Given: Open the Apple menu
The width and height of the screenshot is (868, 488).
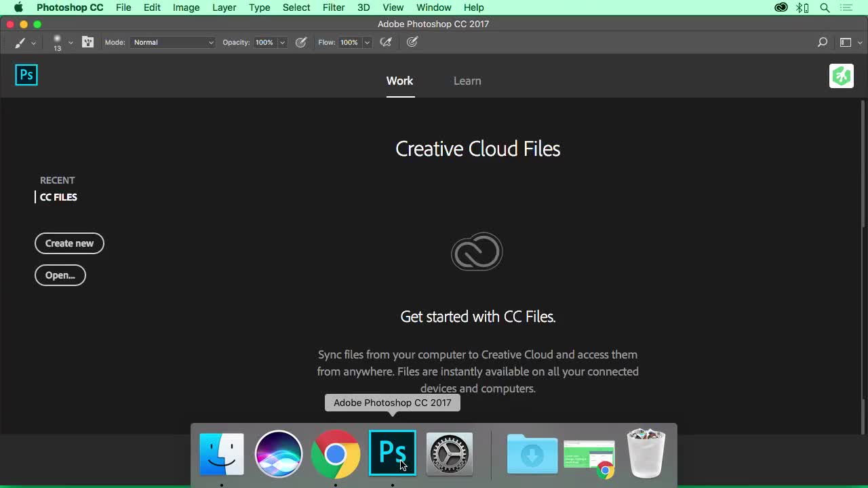Looking at the screenshot, I should [x=18, y=7].
